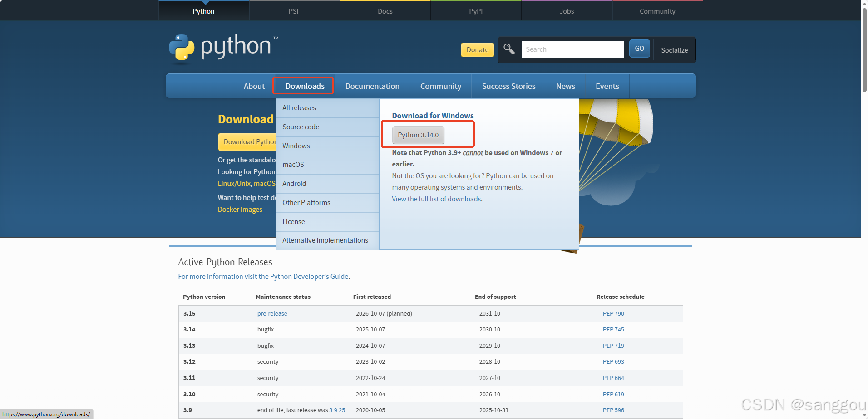Open the 'Source code' downloads page
Image resolution: width=868 pixels, height=419 pixels.
pos(301,127)
